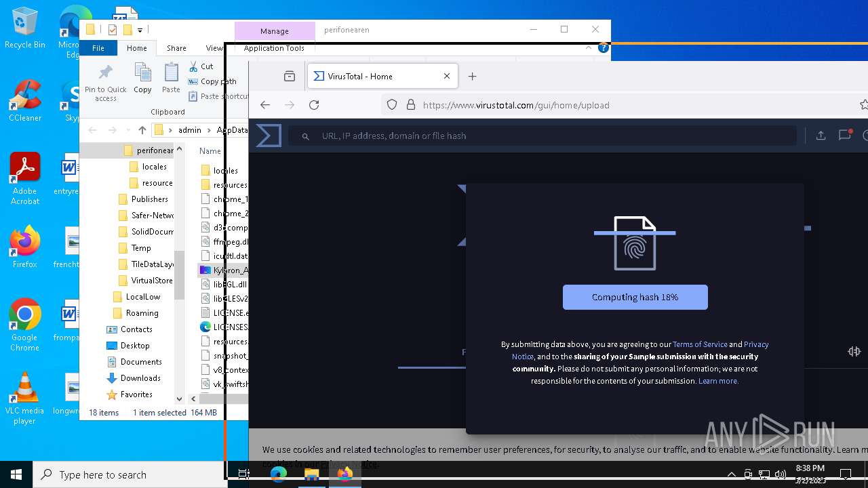Open Windows Start menu

click(x=16, y=474)
